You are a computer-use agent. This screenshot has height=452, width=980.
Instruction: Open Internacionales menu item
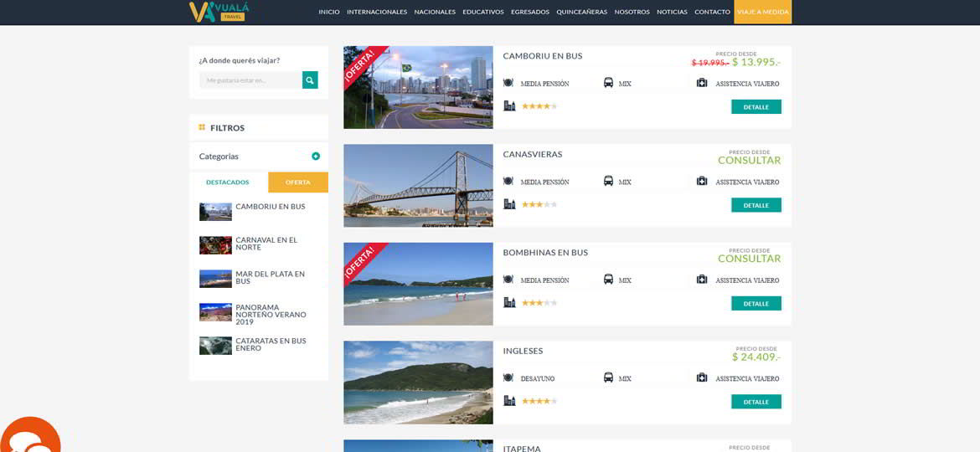pos(377,12)
